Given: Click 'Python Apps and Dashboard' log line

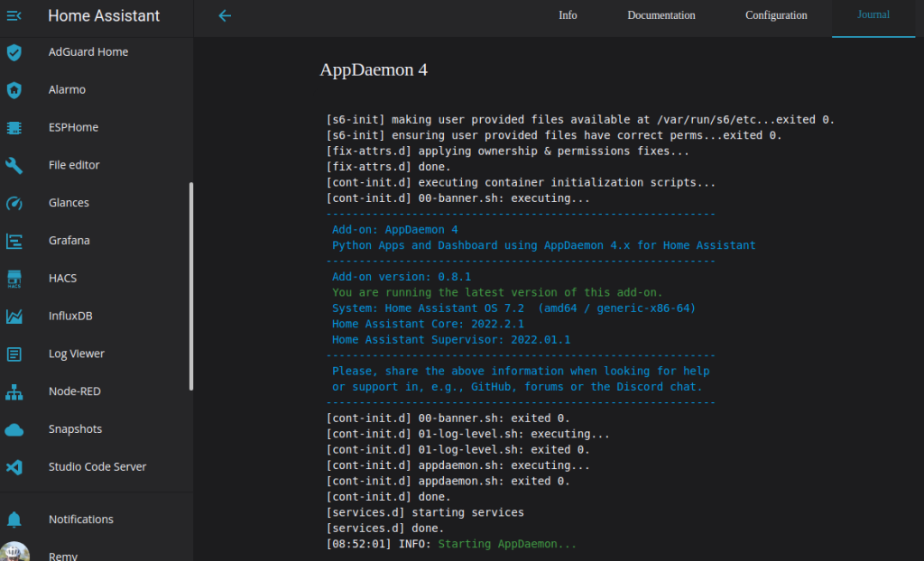Looking at the screenshot, I should click(x=543, y=245).
